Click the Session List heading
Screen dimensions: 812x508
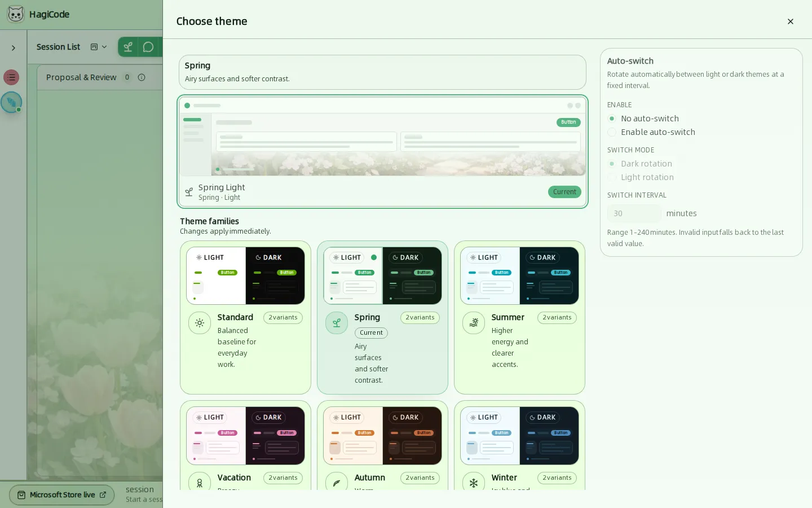(58, 47)
